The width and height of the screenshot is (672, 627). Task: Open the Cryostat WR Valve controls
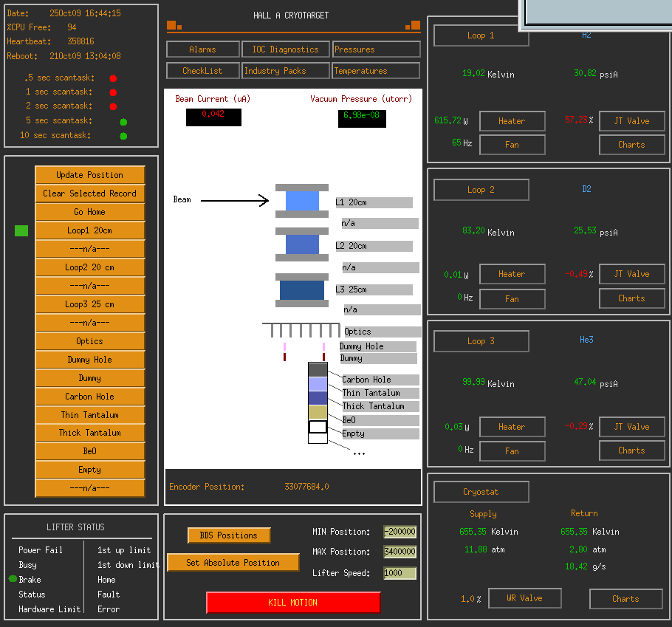(x=525, y=598)
